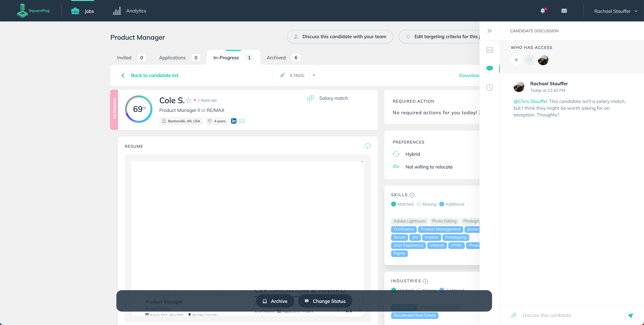Viewport: 644px width, 325px height.
Task: Select the Confluence skill chip
Action: click(404, 229)
